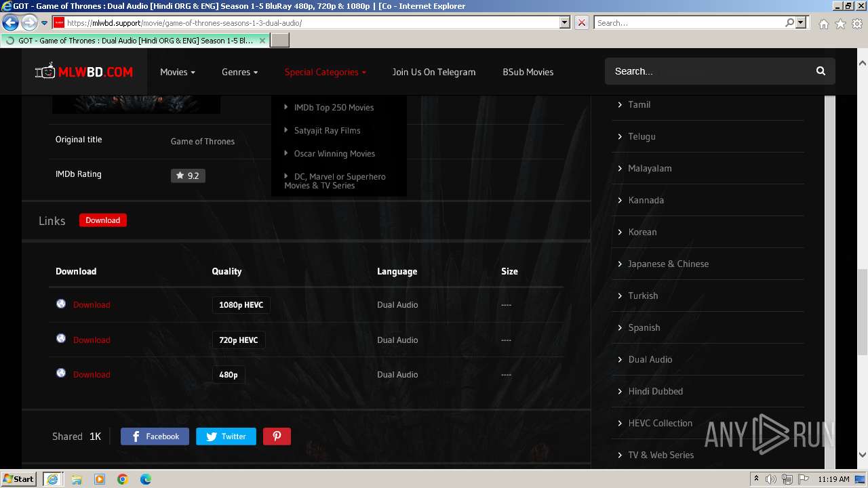868x488 pixels.
Task: Click the MLWBD.COM site logo
Action: (84, 71)
